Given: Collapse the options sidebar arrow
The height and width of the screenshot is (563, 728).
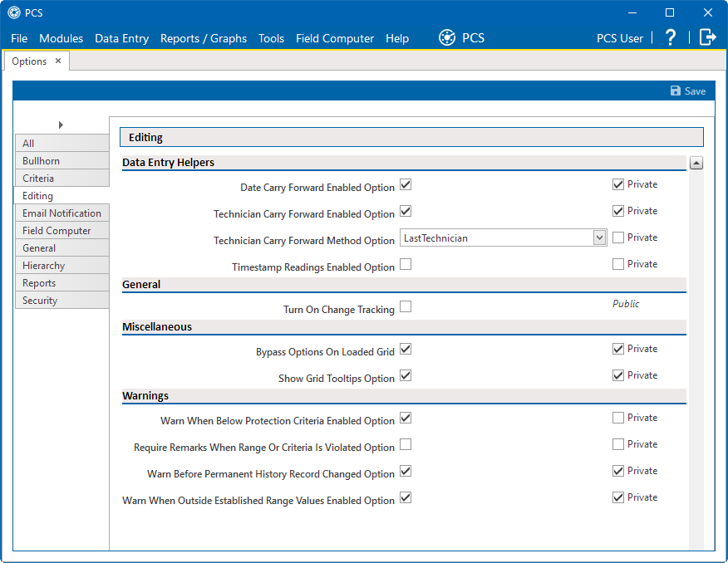Looking at the screenshot, I should coord(61,125).
